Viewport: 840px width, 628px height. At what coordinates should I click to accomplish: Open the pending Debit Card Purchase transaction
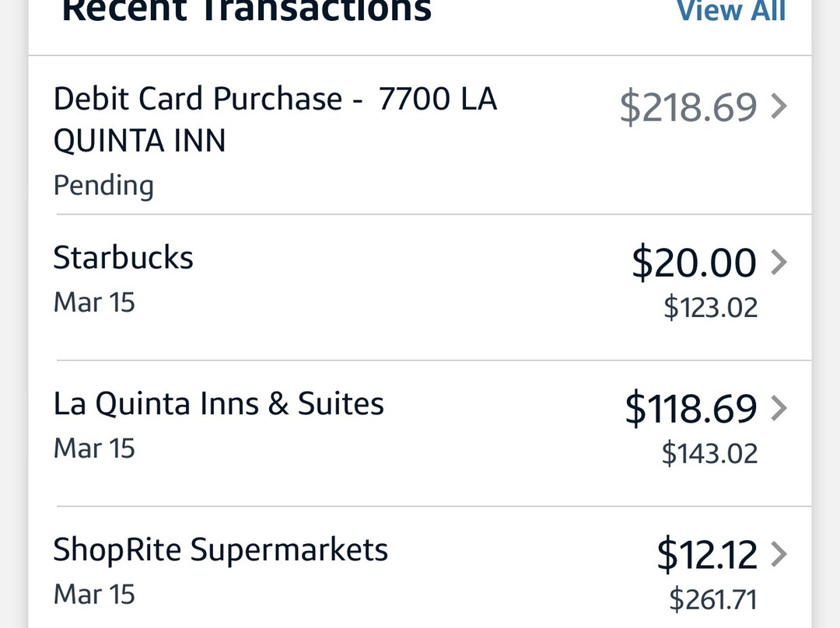(275, 120)
